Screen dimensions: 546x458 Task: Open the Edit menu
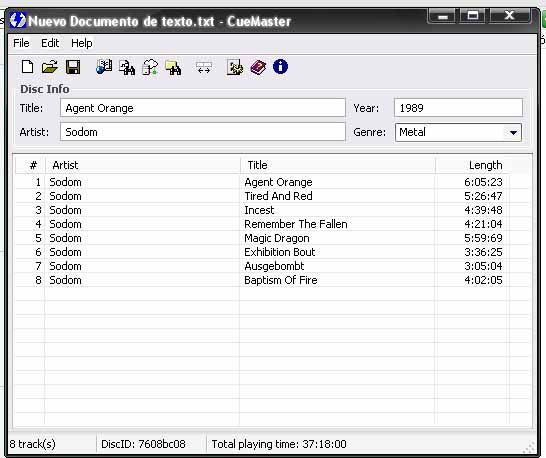tap(50, 43)
